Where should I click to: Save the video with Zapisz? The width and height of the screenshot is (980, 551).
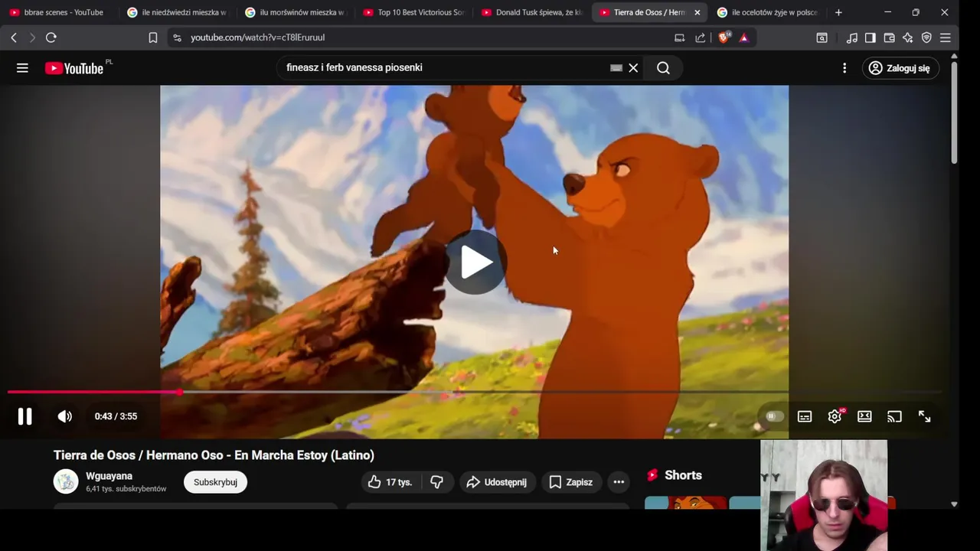tap(571, 482)
